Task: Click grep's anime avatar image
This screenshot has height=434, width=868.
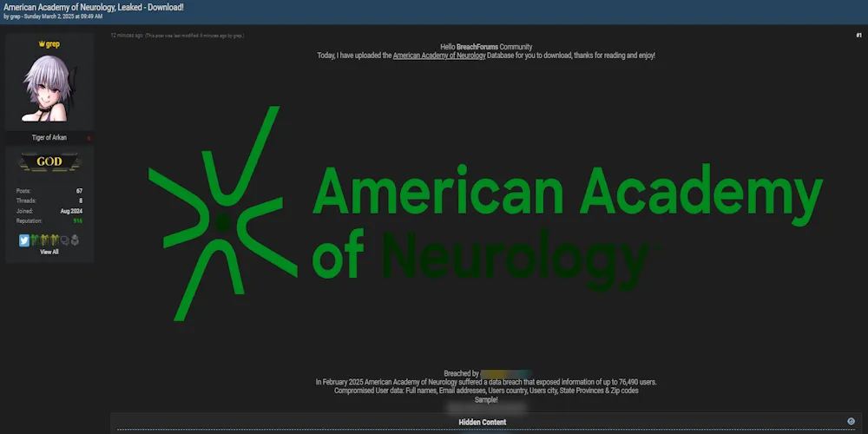Action: click(x=49, y=88)
